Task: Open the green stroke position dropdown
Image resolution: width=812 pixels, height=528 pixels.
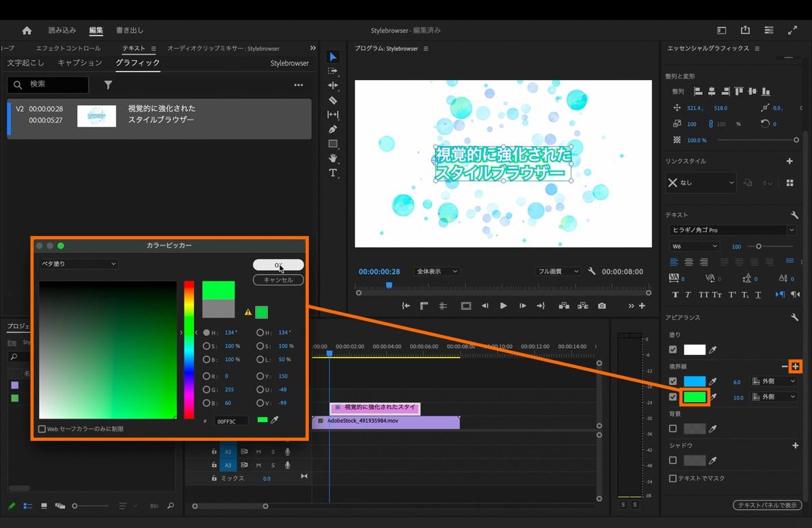Action: (773, 397)
